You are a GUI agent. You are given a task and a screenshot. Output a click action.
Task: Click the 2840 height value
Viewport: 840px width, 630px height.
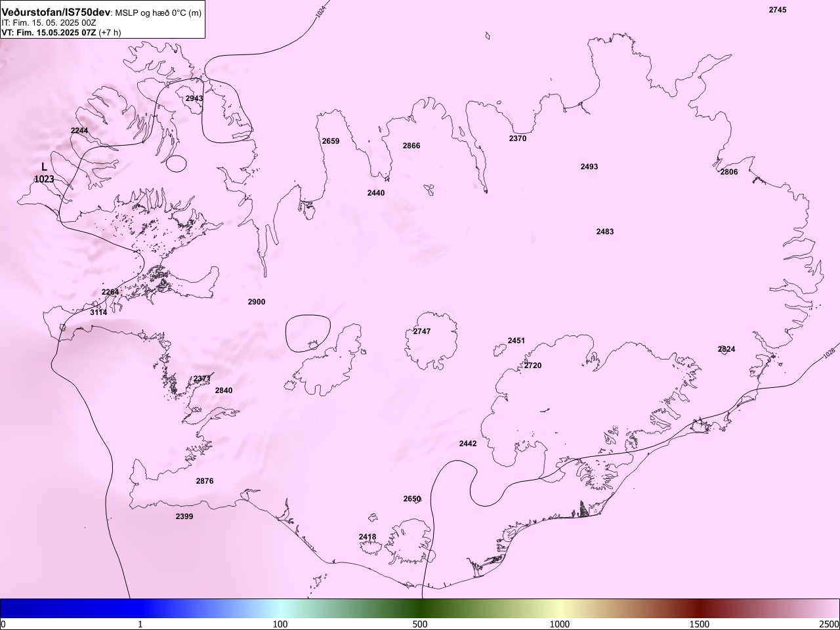coord(224,390)
